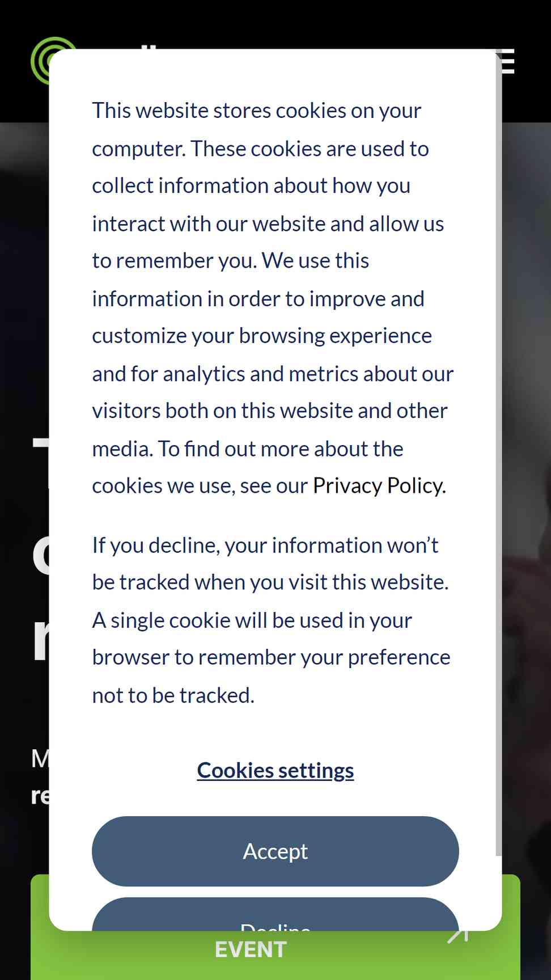Click the dimmed hero image left of dialog
This screenshot has width=551, height=980.
pos(24,284)
